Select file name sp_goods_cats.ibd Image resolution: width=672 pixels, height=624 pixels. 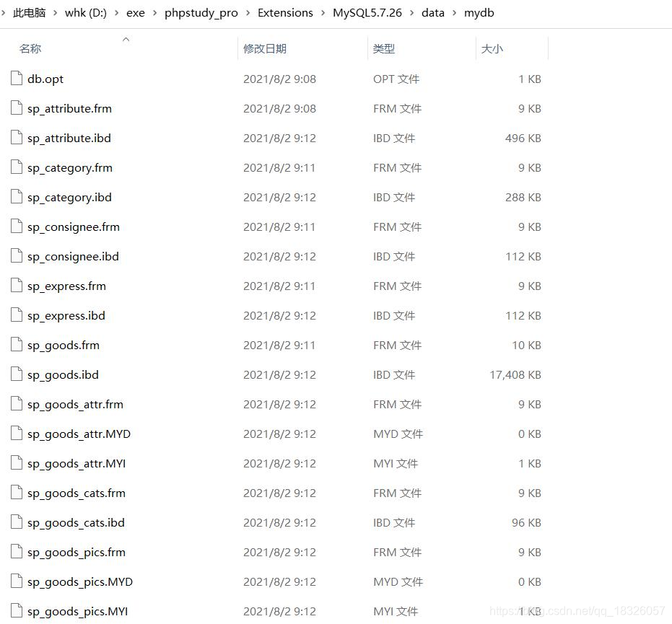coord(76,522)
